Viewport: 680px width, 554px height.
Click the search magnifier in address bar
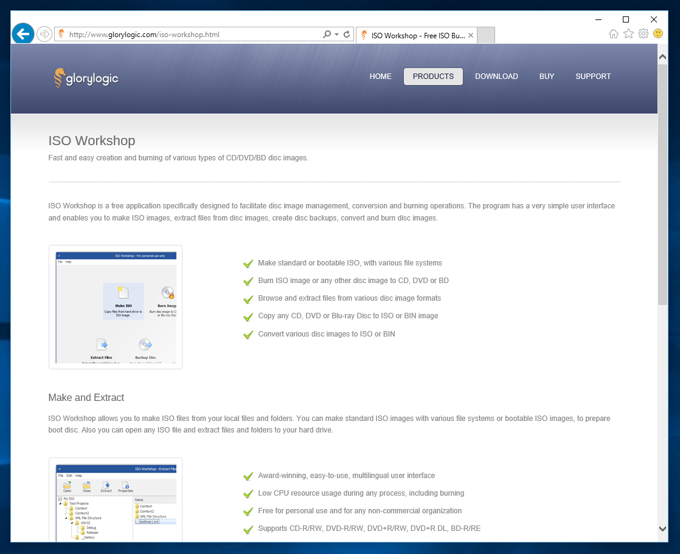click(327, 34)
